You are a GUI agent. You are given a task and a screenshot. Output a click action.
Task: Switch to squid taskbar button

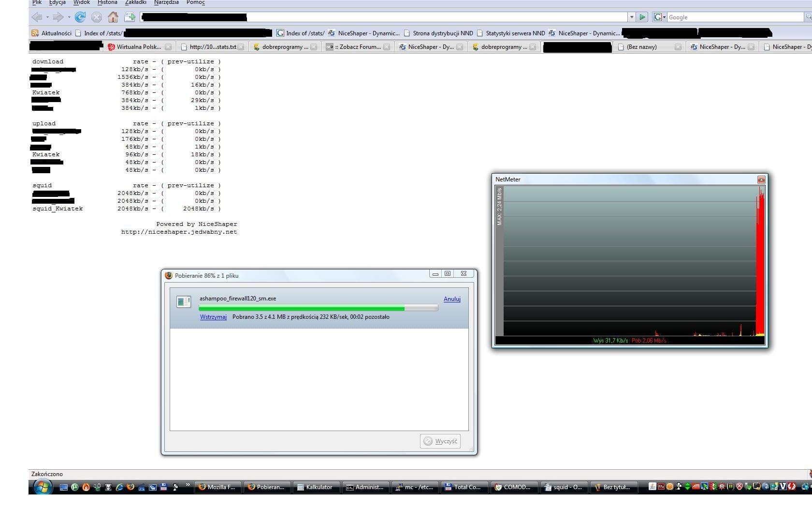[564, 487]
